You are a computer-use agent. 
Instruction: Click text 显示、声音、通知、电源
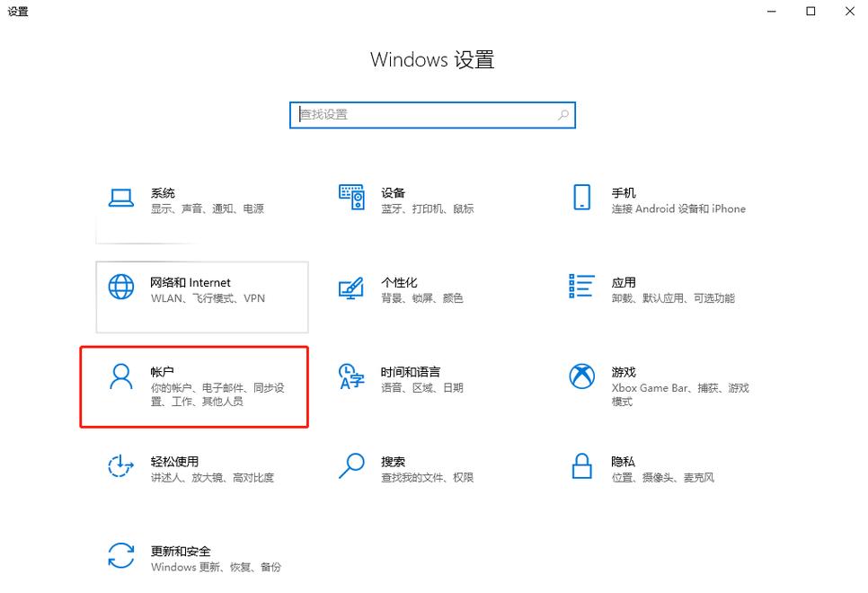(x=208, y=208)
